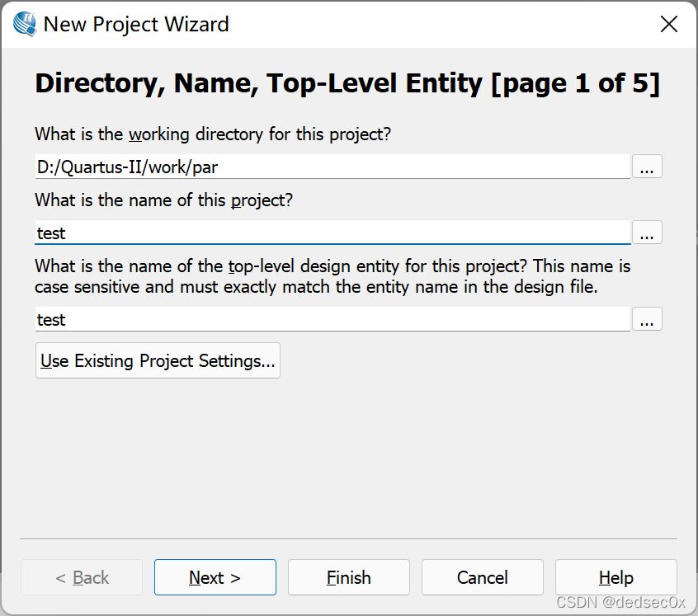This screenshot has width=698, height=616.
Task: Cancel the New Project Wizard
Action: click(x=482, y=577)
